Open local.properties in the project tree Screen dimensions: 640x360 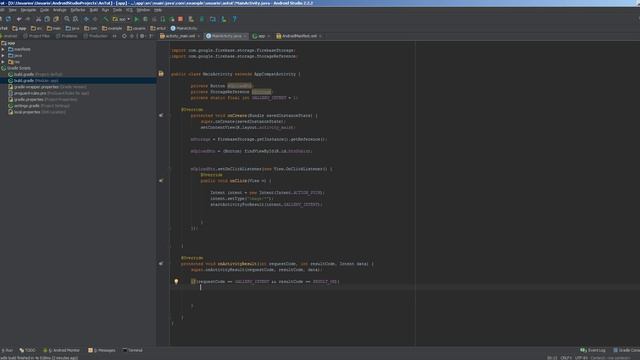point(37,112)
